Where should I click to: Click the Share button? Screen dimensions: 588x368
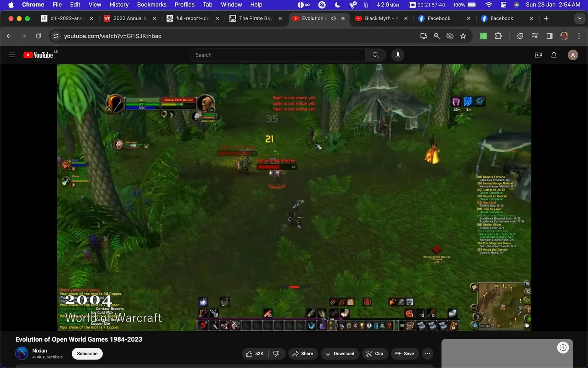coord(303,353)
